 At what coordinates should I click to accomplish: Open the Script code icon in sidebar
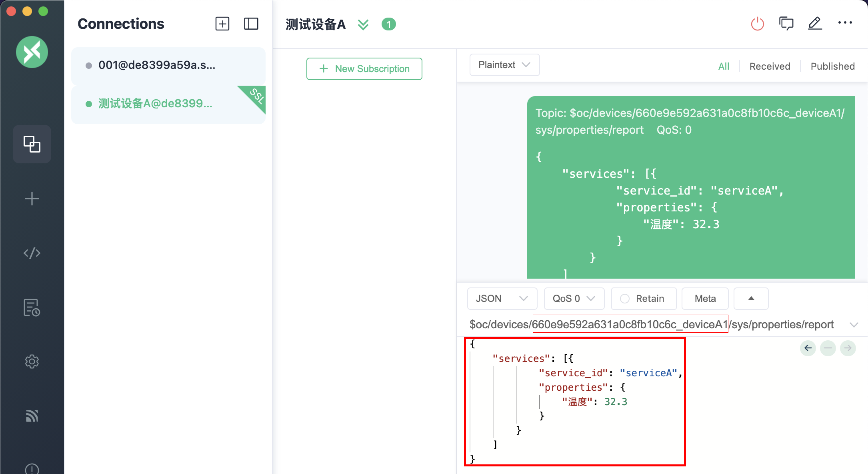[32, 253]
